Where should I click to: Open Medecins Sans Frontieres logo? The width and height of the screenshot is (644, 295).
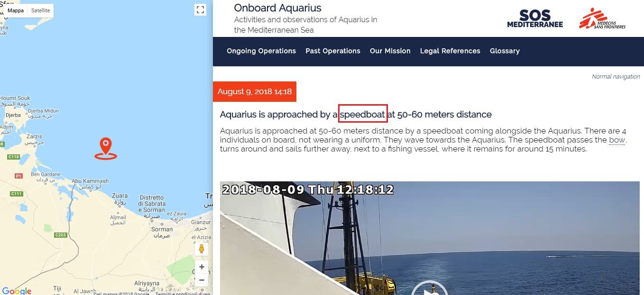click(x=602, y=18)
